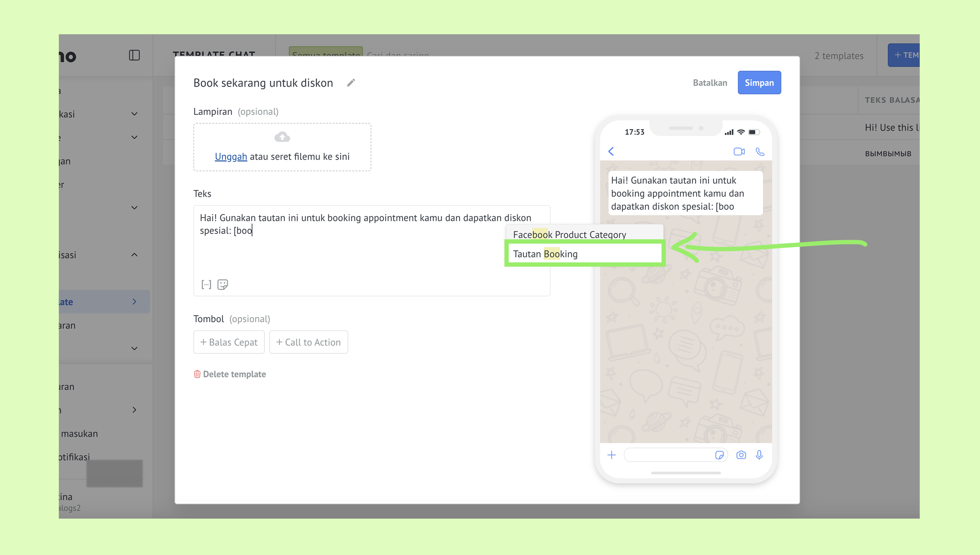Viewport: 980px width, 555px height.
Task: Tap the sticker icon inside the phone message field
Action: click(x=720, y=455)
